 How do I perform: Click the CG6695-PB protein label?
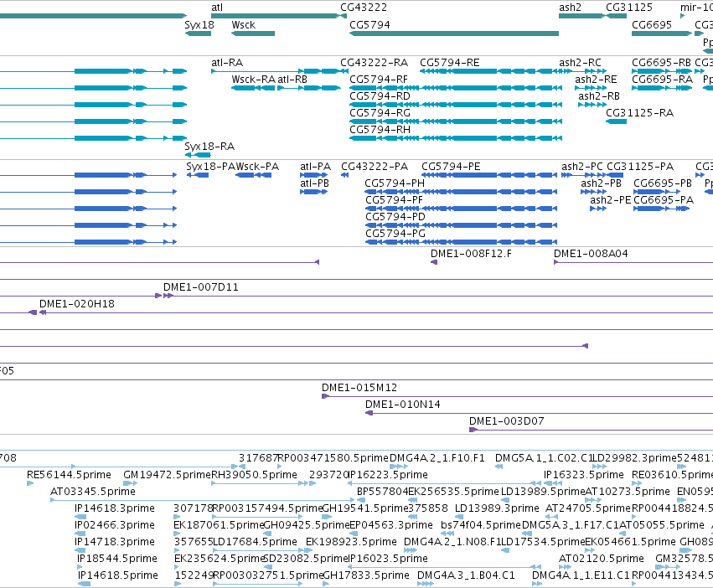pyautogui.click(x=663, y=183)
